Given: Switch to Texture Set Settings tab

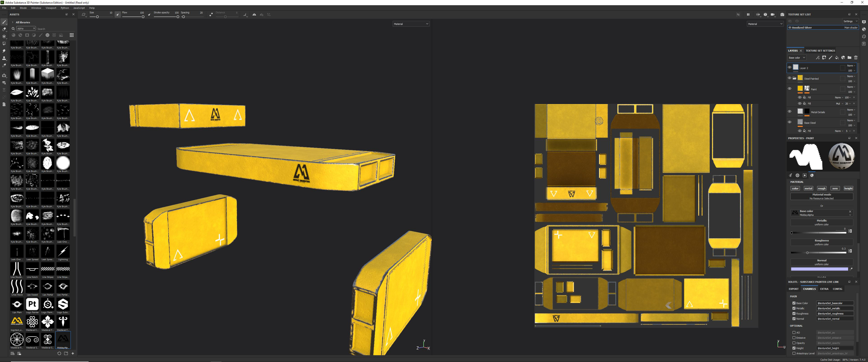Looking at the screenshot, I should [x=820, y=51].
